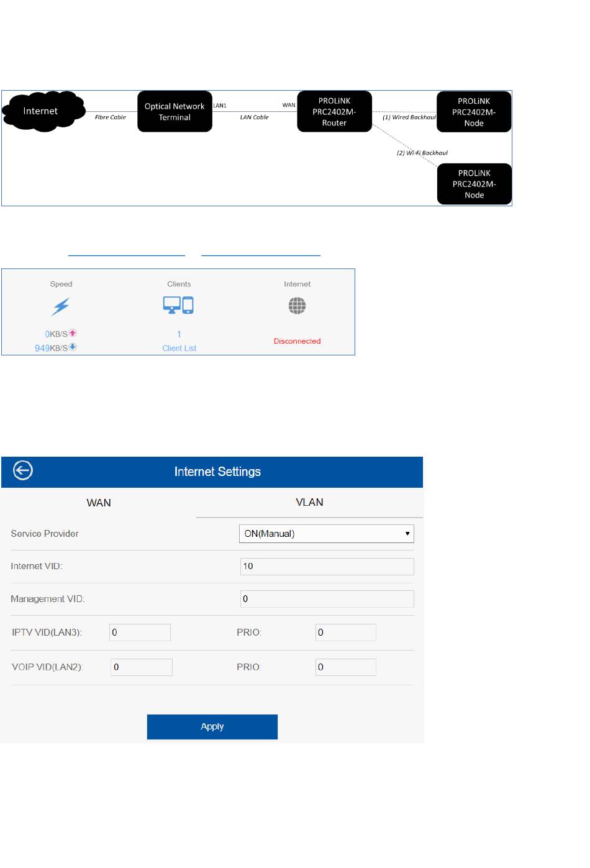Click the Apply button
The width and height of the screenshot is (590, 868).
(x=212, y=727)
